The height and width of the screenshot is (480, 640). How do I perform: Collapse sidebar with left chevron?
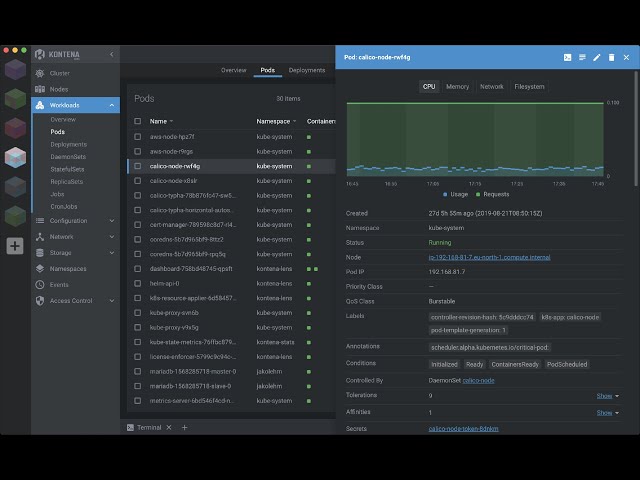pyautogui.click(x=111, y=54)
